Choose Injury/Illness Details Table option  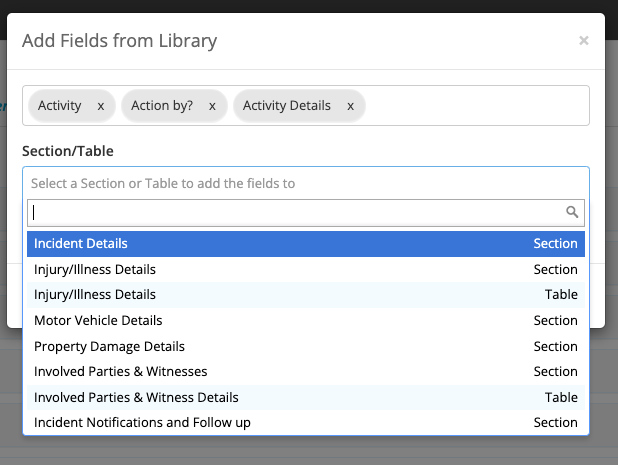305,294
